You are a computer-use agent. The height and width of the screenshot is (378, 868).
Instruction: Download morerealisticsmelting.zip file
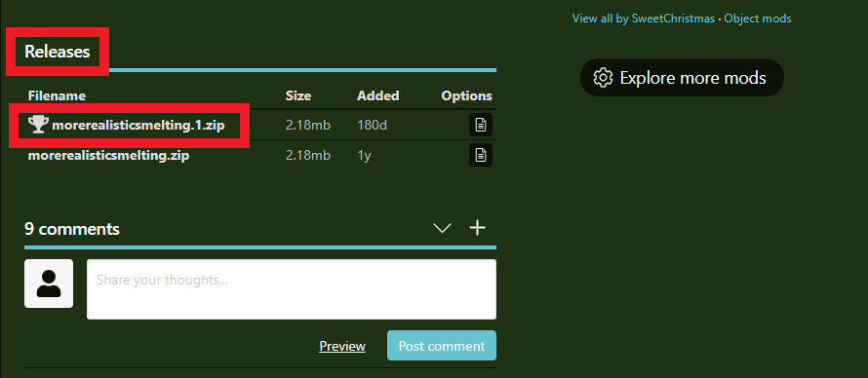(108, 155)
